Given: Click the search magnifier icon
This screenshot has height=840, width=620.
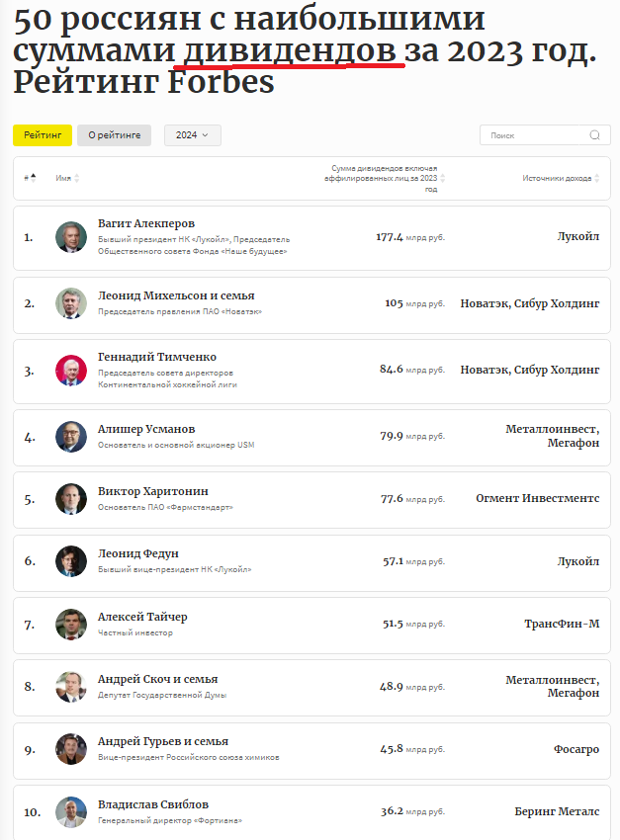Looking at the screenshot, I should point(595,135).
